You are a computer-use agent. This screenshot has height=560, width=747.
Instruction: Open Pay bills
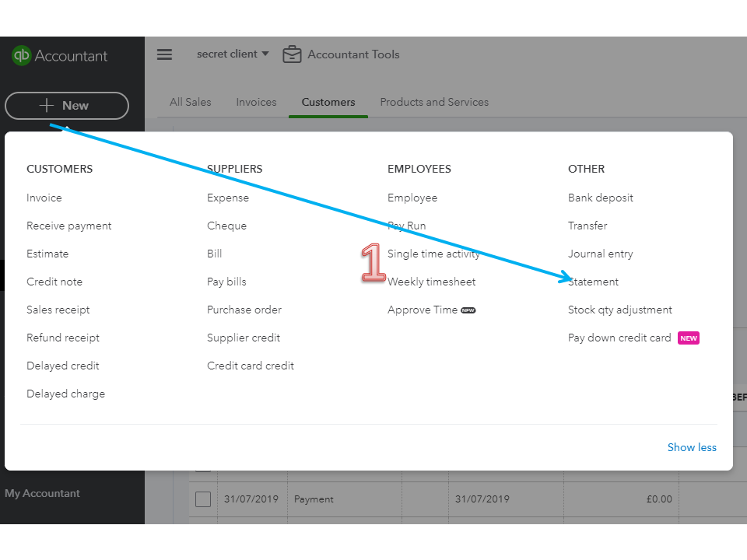[226, 282]
